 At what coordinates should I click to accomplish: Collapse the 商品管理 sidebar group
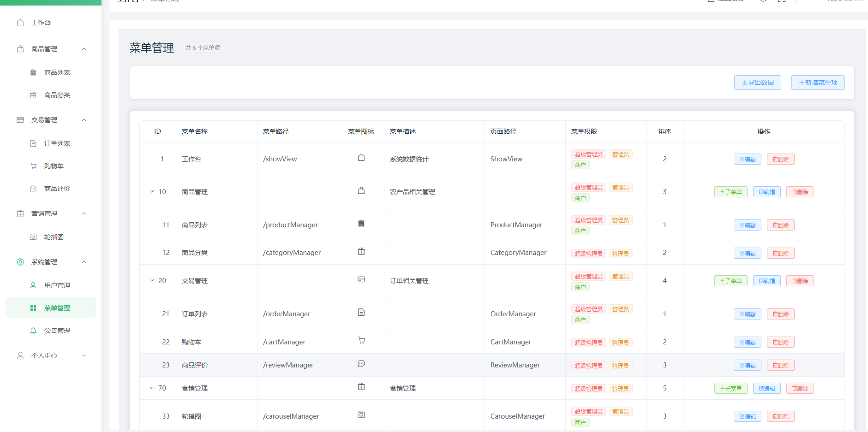[84, 49]
